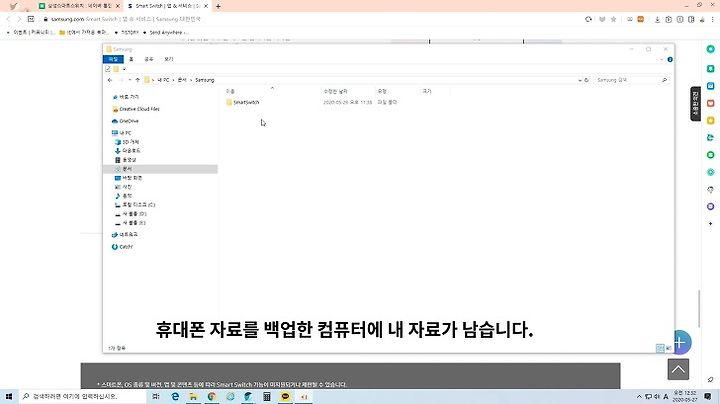Select the highlighted 문서 item in navigation tree
Screen dimensions: 720x404
click(160, 169)
